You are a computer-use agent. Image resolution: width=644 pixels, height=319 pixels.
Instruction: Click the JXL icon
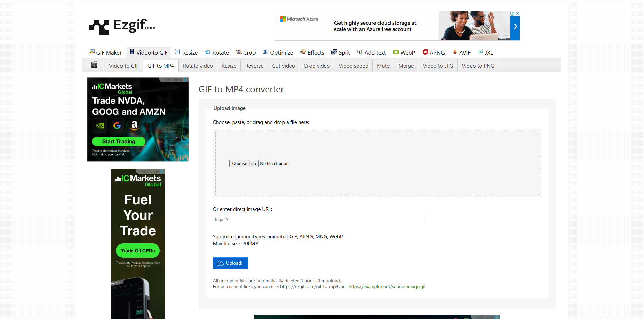481,52
